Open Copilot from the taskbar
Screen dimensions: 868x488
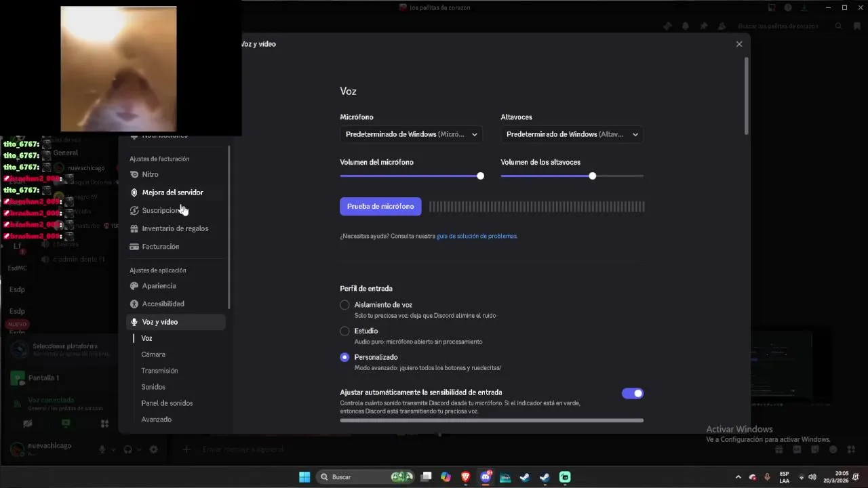tap(446, 477)
